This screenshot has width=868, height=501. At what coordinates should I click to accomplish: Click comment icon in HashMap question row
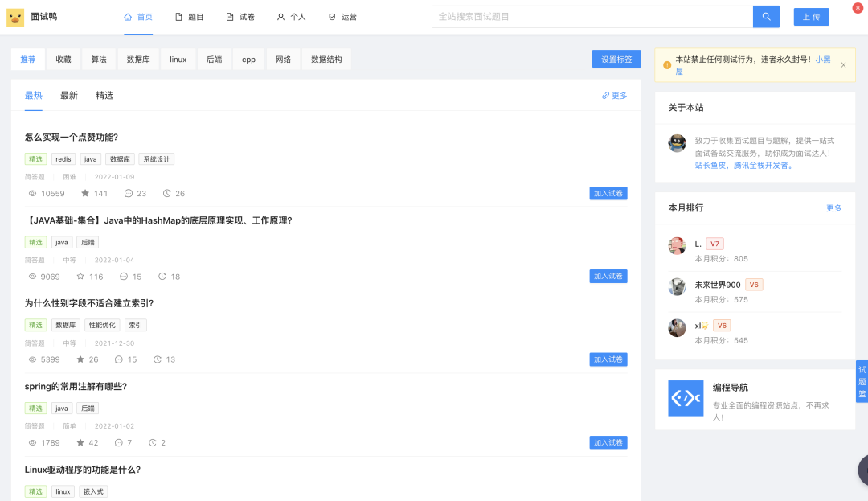tap(124, 277)
